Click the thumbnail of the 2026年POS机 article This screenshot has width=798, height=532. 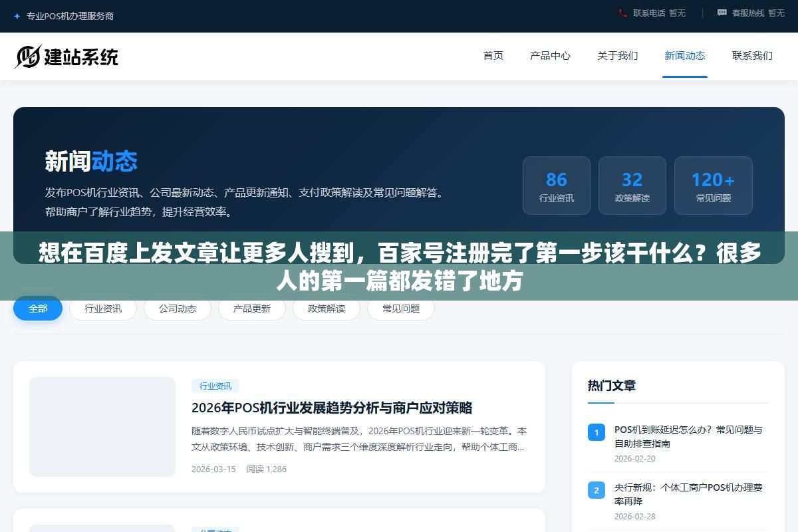102,427
